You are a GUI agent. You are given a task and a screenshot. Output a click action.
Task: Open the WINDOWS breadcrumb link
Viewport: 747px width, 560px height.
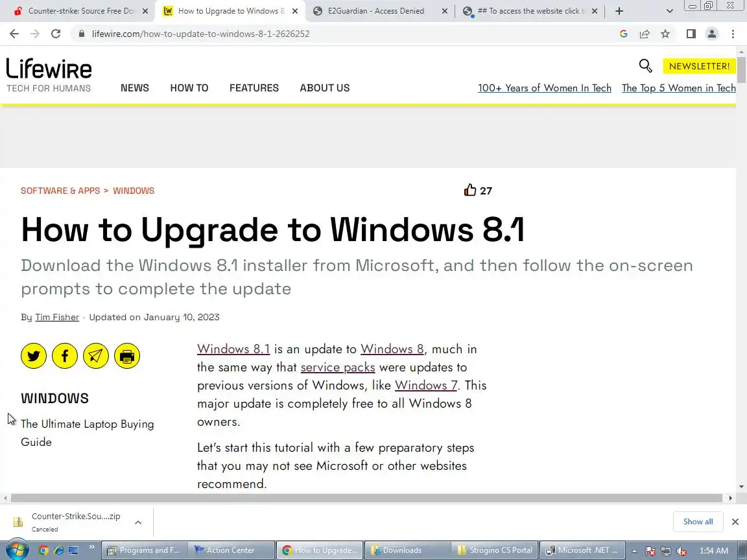coord(134,191)
